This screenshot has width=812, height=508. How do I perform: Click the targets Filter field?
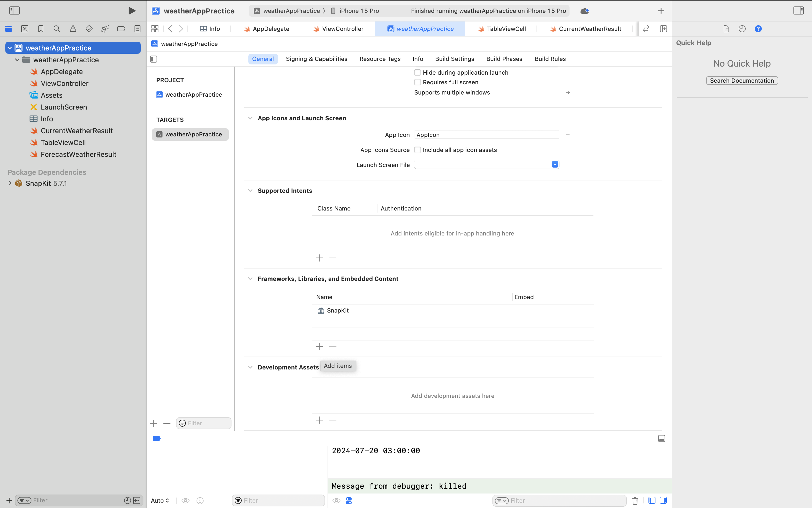click(204, 423)
